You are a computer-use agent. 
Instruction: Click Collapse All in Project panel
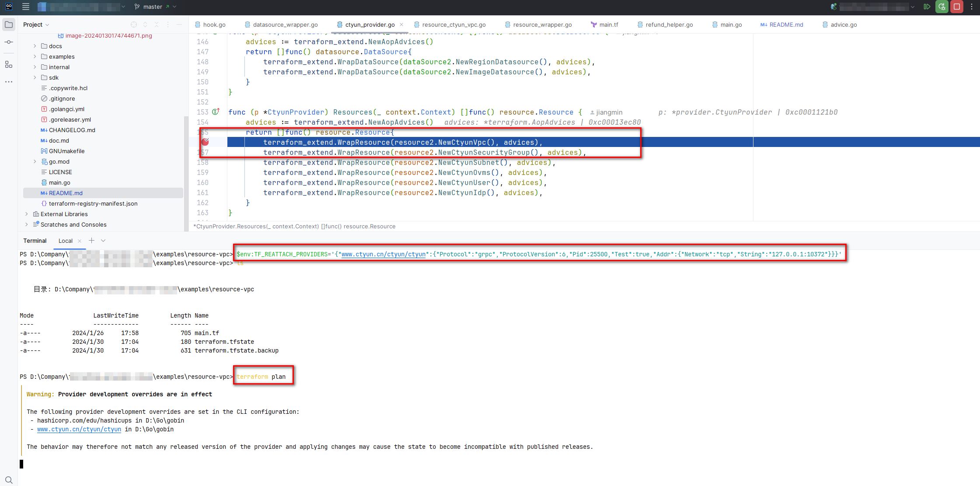(x=157, y=24)
